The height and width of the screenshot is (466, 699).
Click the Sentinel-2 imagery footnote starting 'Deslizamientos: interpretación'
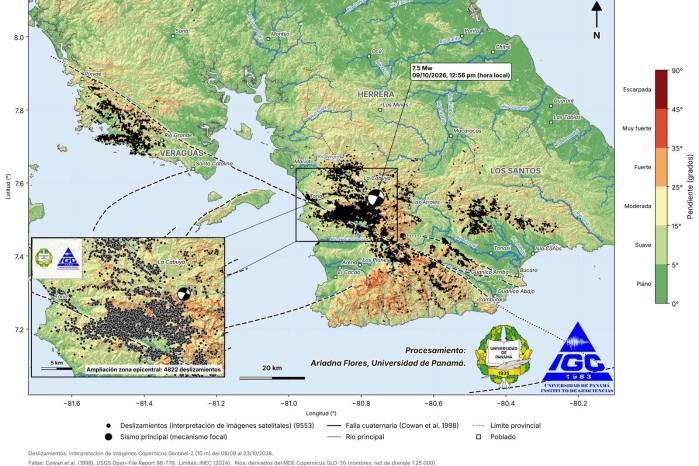click(151, 453)
